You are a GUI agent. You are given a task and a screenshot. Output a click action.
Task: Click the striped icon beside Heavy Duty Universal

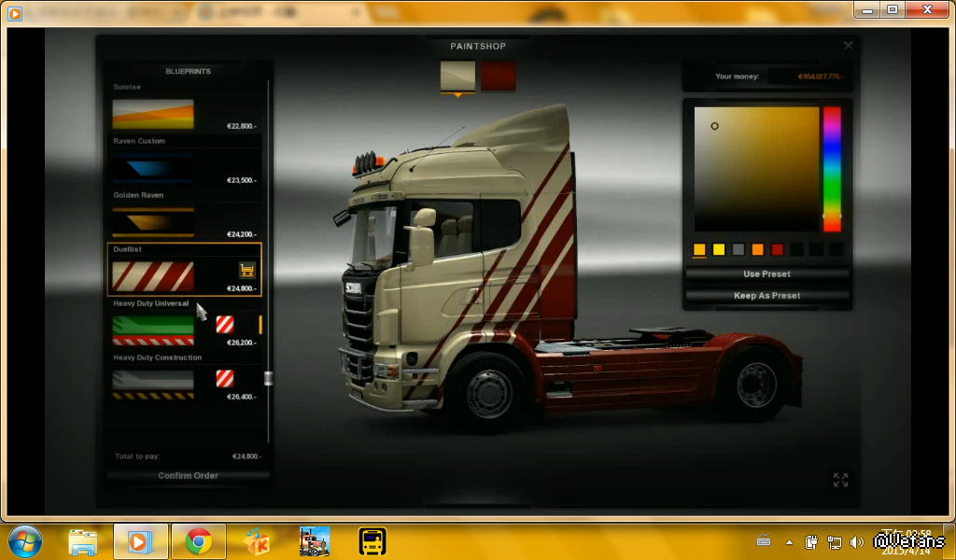tap(225, 324)
